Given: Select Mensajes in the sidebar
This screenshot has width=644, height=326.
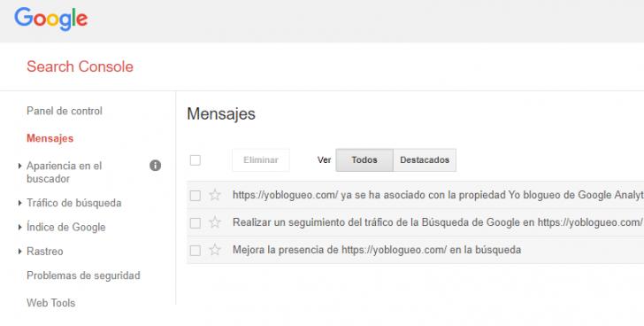Looking at the screenshot, I should [50, 138].
